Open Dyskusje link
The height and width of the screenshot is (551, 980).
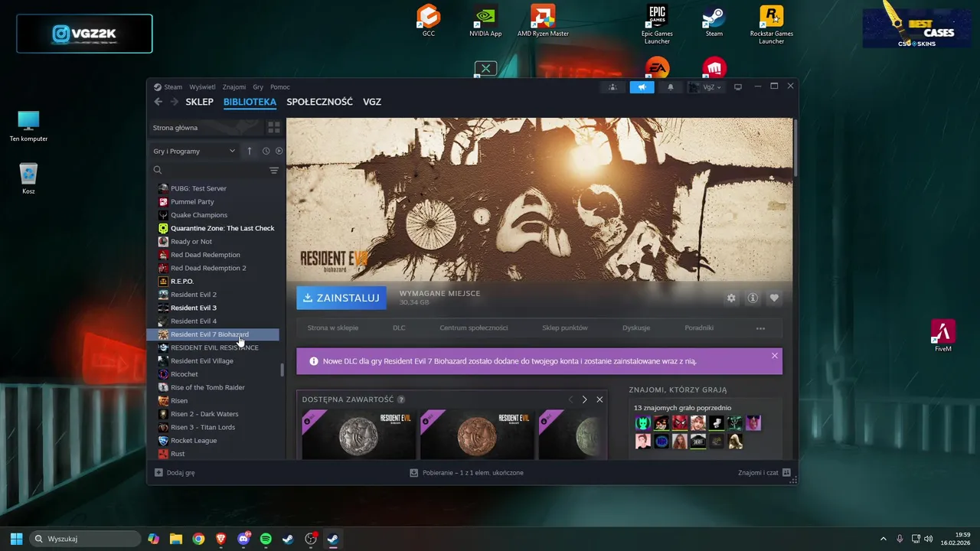coord(636,328)
